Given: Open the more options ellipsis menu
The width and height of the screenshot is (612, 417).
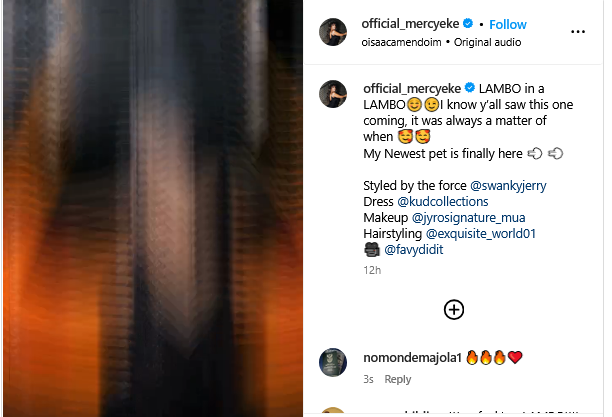Looking at the screenshot, I should (577, 32).
